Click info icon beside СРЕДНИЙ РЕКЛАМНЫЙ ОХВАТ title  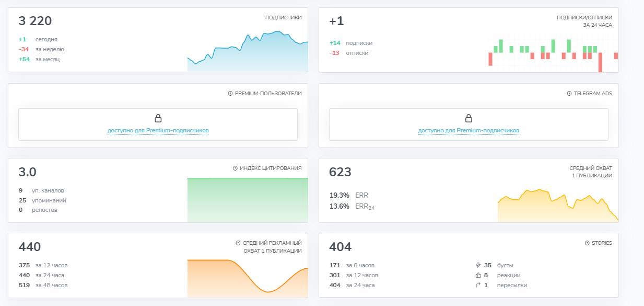tap(238, 243)
